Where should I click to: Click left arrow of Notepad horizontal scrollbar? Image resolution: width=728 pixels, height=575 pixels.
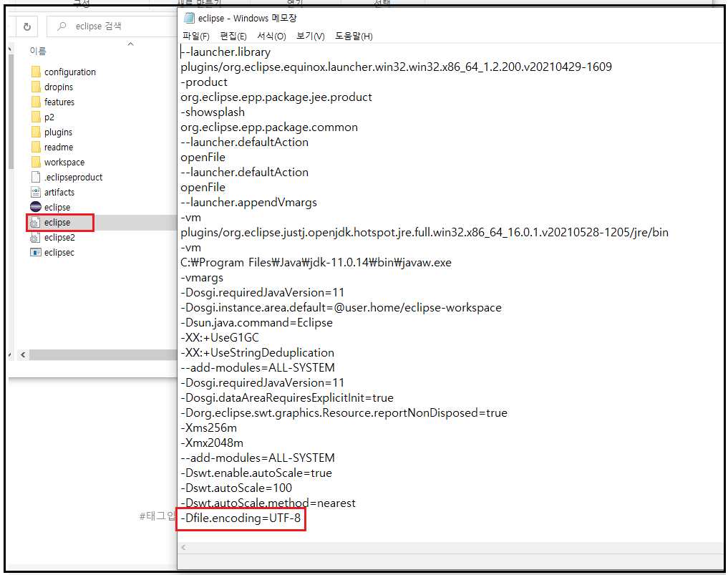183,547
